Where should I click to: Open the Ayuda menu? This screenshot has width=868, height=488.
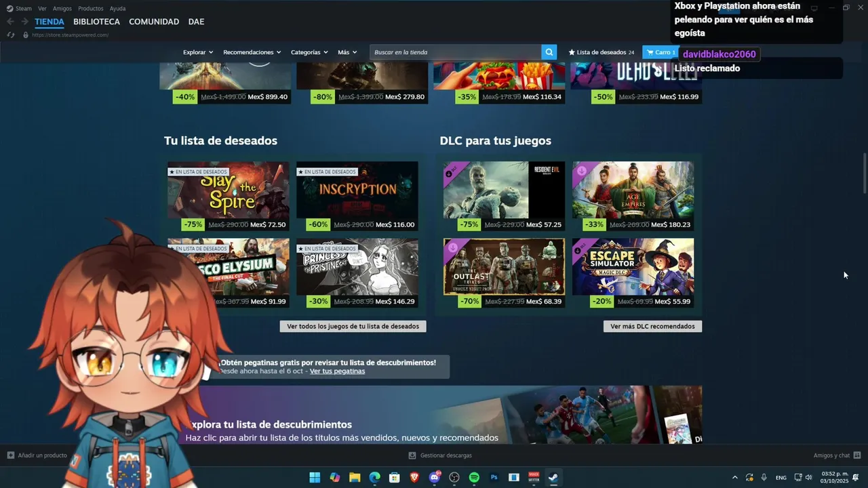117,8
